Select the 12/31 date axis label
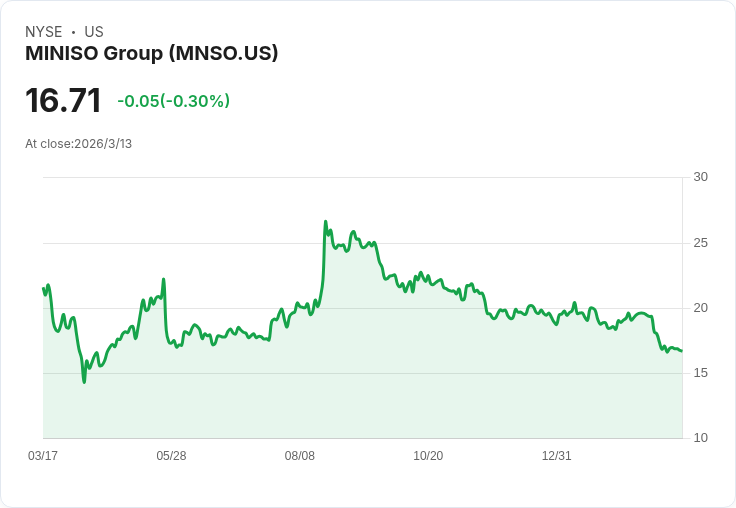 557,456
